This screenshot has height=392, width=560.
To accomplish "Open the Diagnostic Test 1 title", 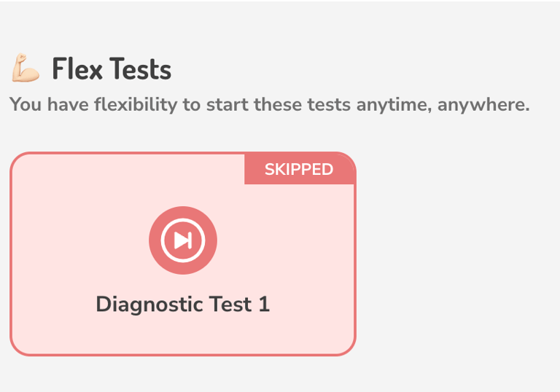I will tap(183, 304).
